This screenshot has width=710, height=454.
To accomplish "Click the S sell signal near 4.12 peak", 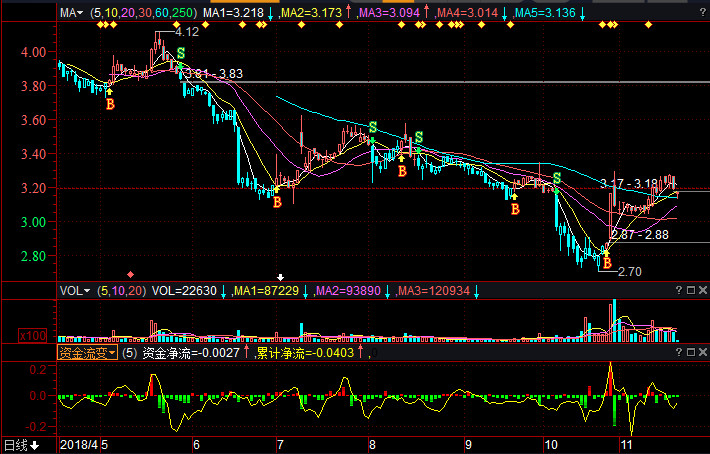I will coord(181,53).
